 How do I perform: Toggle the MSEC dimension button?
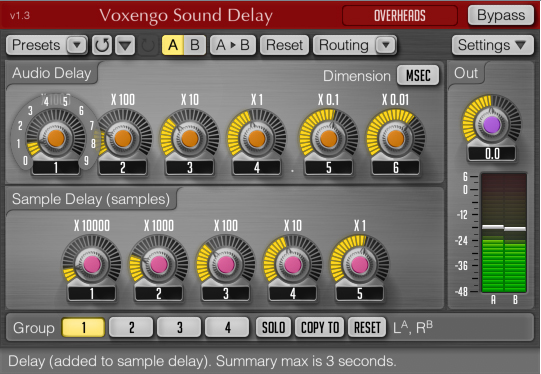pos(418,75)
